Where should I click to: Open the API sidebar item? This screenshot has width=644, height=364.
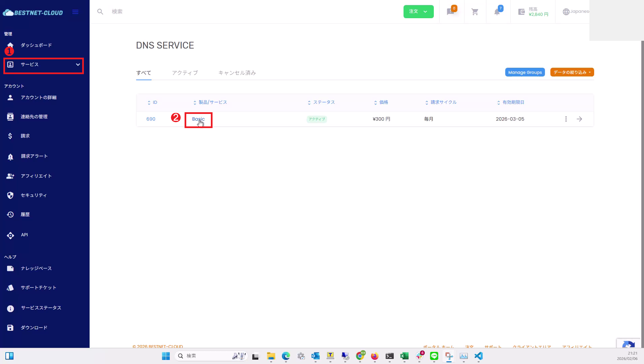click(24, 235)
